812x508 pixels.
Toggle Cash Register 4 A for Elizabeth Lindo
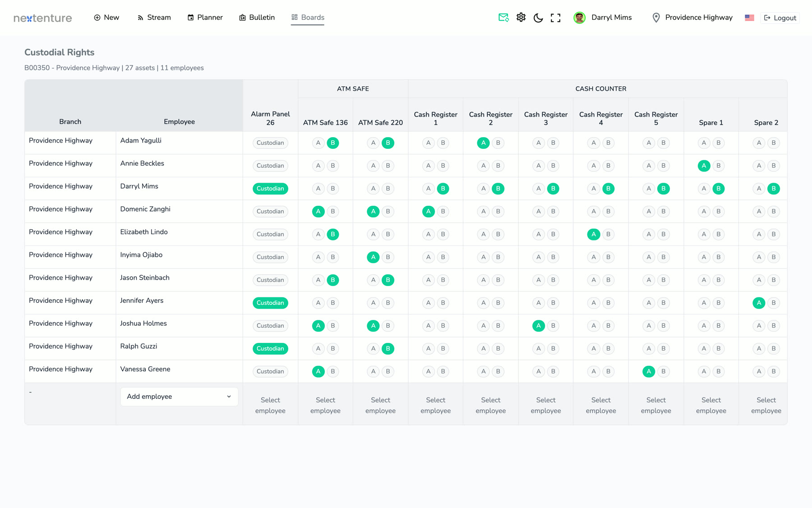tap(594, 234)
